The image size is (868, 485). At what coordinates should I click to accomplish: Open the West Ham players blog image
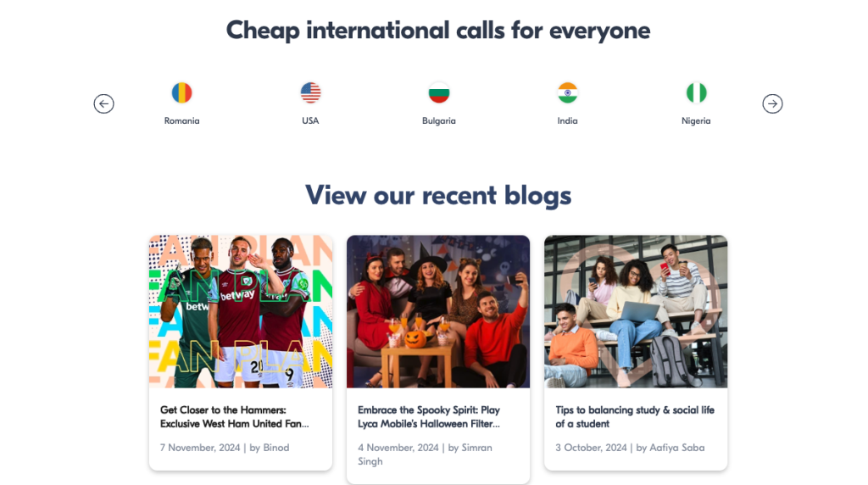241,311
